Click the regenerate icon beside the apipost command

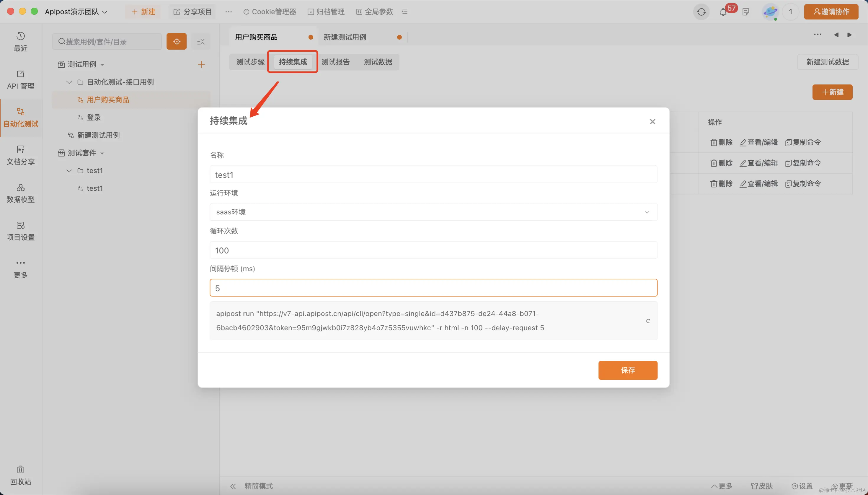coord(648,321)
